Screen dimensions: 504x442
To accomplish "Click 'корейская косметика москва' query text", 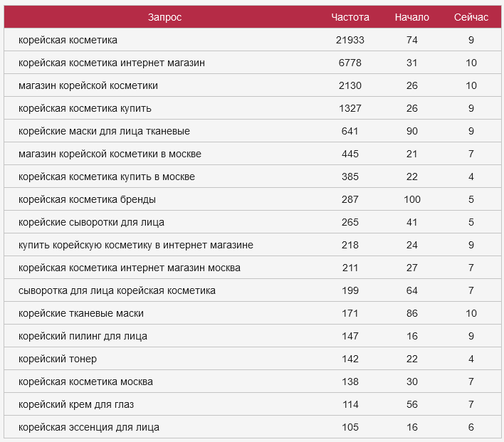I will 85,382.
